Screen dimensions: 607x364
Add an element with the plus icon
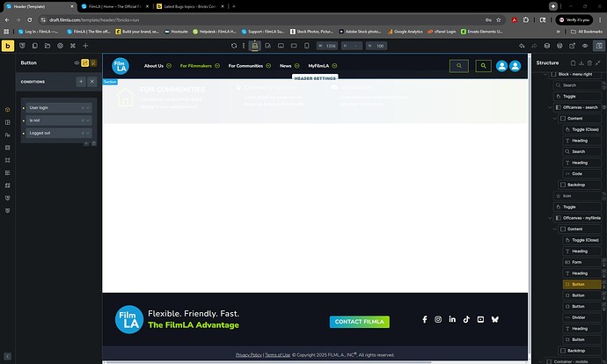85,46
